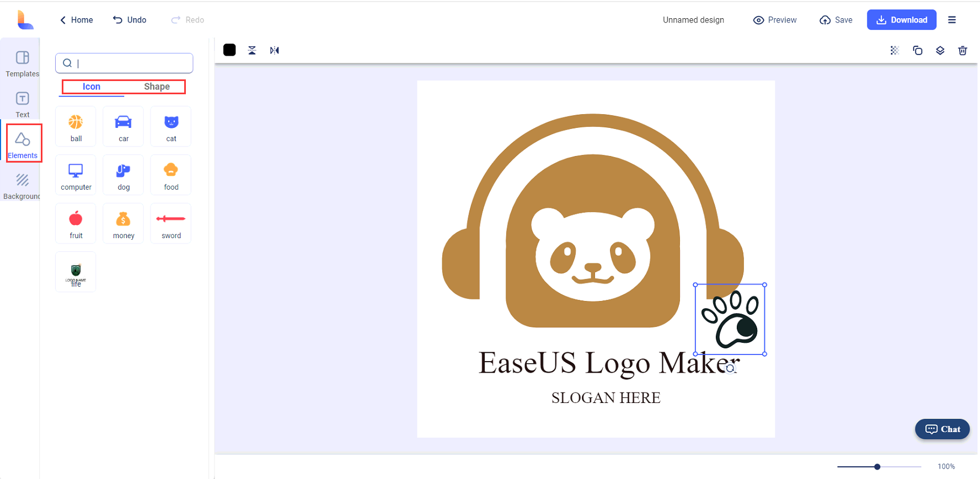Flip the selected element horizontally
The height and width of the screenshot is (479, 980).
pos(275,50)
